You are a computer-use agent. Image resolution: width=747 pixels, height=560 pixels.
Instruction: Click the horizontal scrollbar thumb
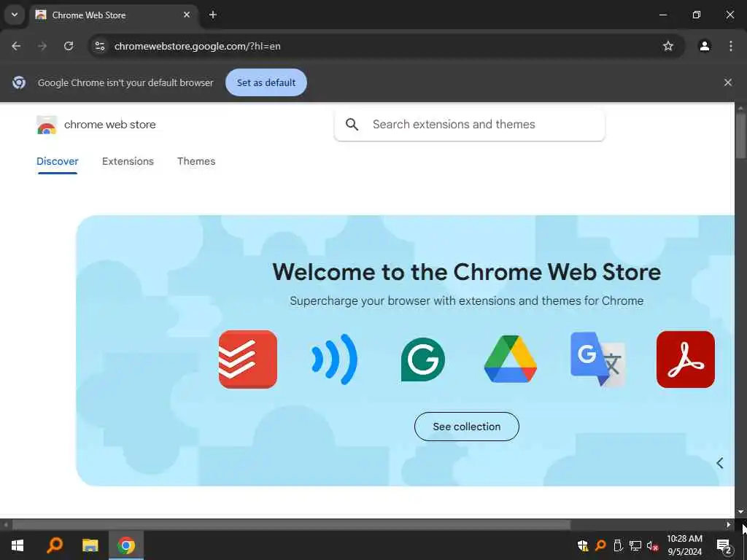coord(291,525)
